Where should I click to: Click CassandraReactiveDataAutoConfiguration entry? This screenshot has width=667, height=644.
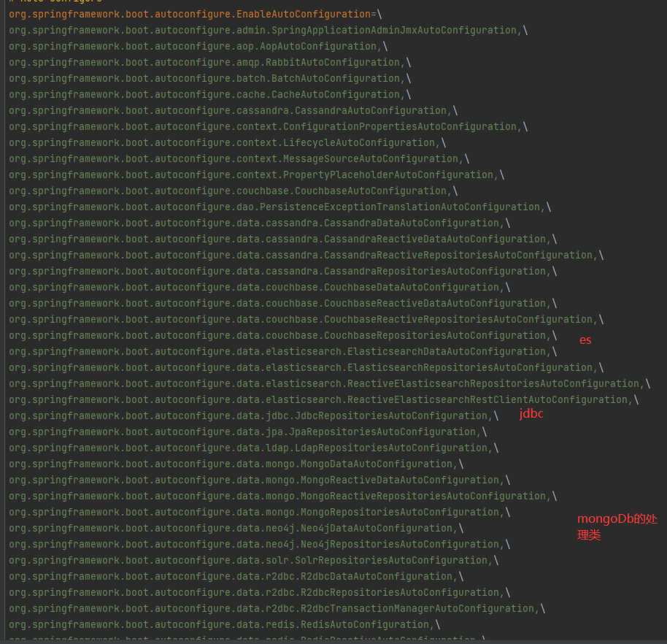pyautogui.click(x=283, y=239)
